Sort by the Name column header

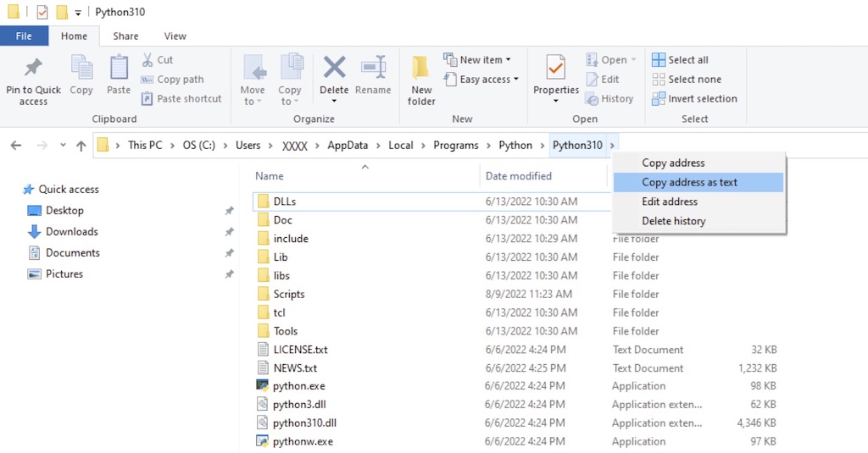269,176
